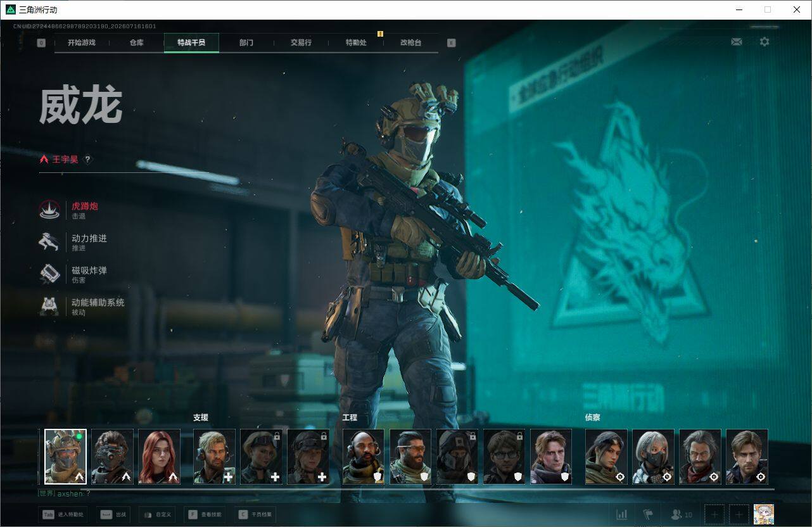Select the engineer with orange glasses

tap(410, 457)
